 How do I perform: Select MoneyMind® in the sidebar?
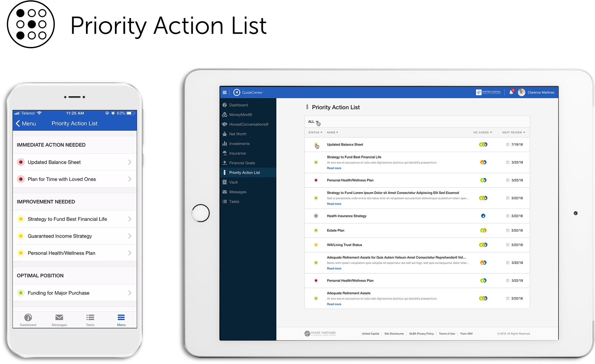click(x=240, y=115)
